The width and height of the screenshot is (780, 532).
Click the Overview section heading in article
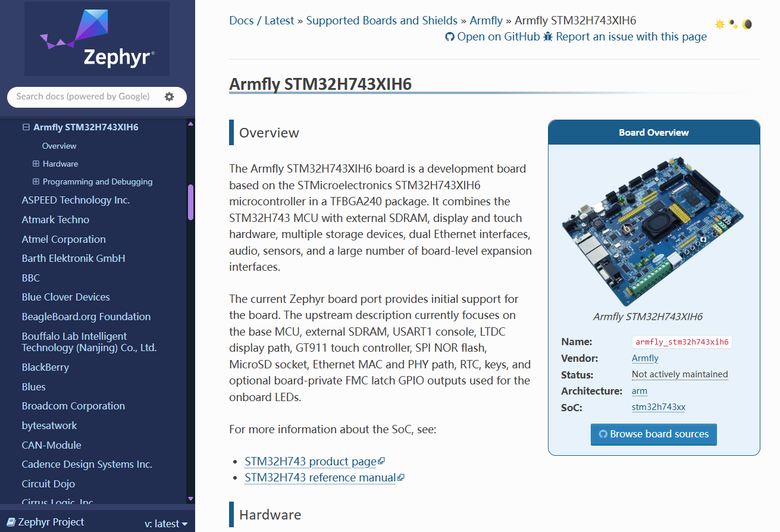coord(269,133)
